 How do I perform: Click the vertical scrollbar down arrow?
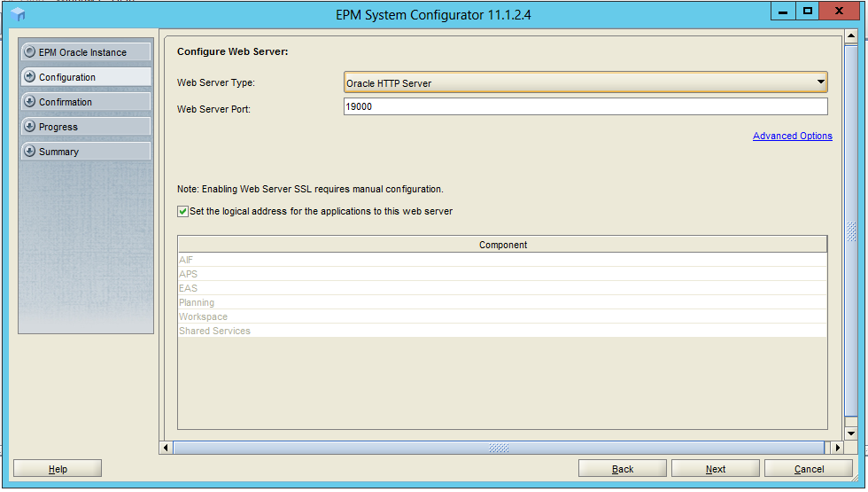pyautogui.click(x=851, y=433)
